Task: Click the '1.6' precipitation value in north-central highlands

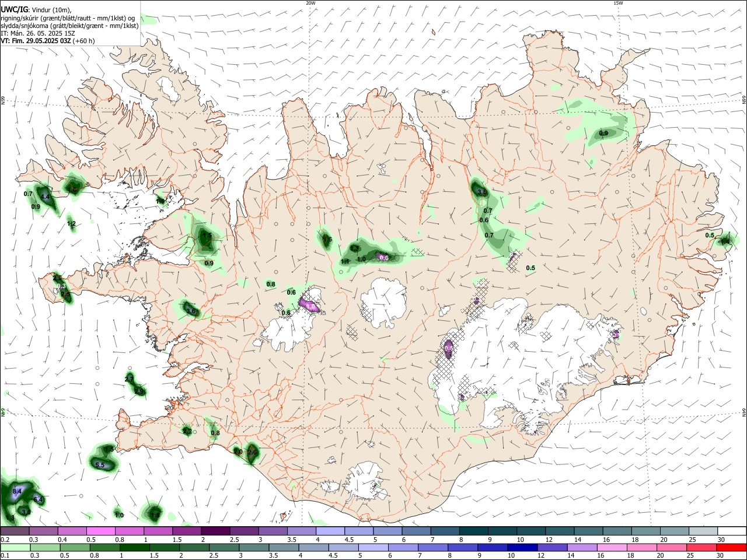Action: [x=327, y=239]
